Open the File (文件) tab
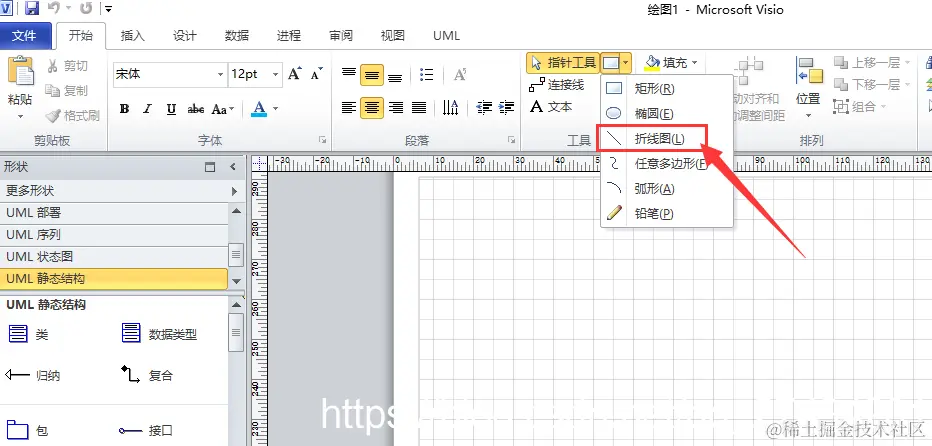This screenshot has height=446, width=932. point(24,36)
